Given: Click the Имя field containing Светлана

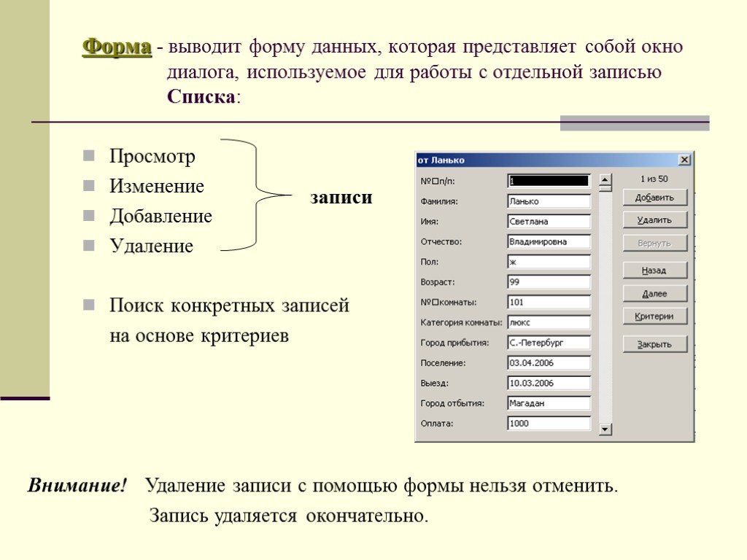Looking at the screenshot, I should 549,222.
